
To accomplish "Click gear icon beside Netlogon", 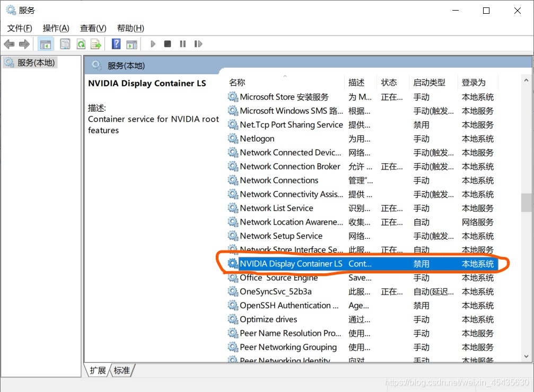I will point(233,138).
